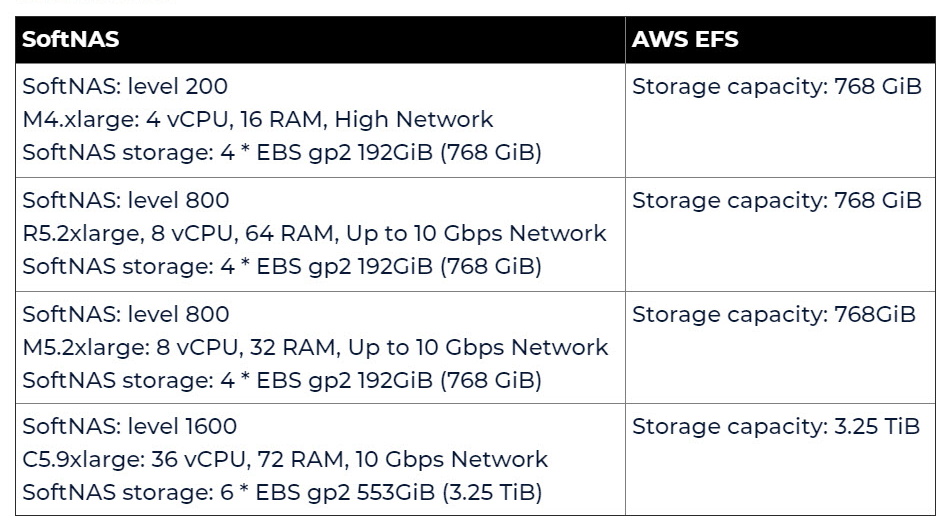Select the storage line under R5.2xlarge
The width and height of the screenshot is (952, 528).
coord(281,267)
